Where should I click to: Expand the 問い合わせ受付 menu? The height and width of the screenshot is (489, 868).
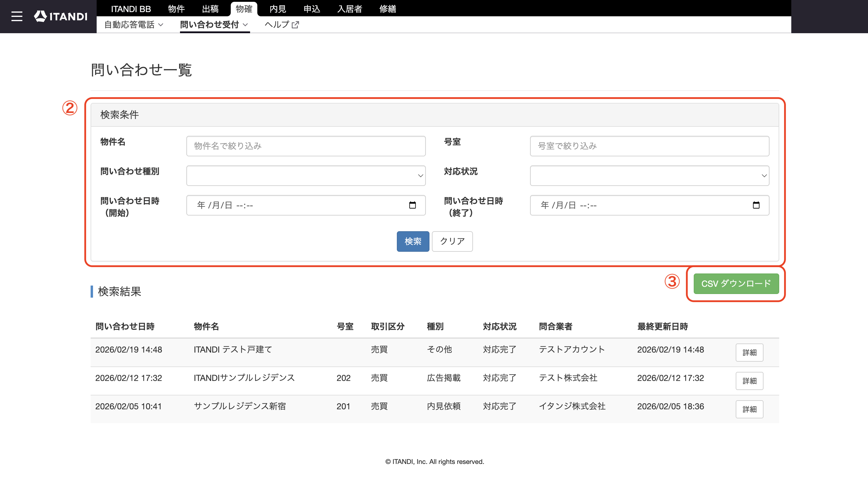pyautogui.click(x=214, y=24)
